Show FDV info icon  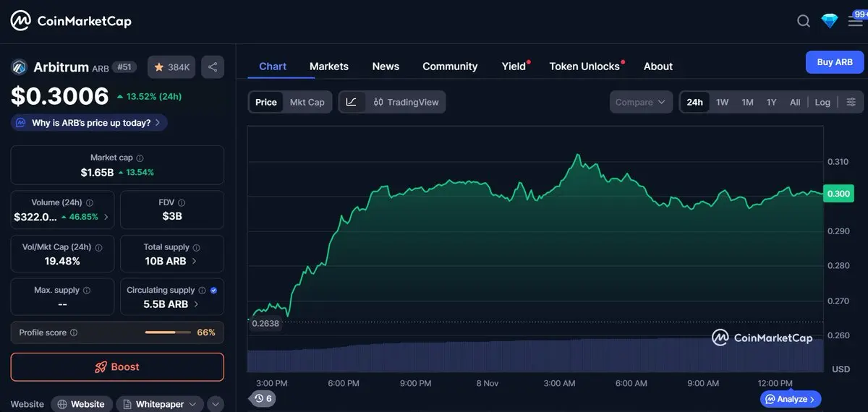pyautogui.click(x=182, y=203)
